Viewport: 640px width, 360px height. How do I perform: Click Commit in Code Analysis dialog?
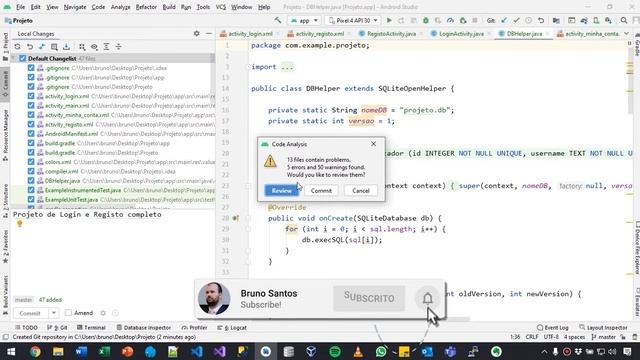tap(321, 191)
